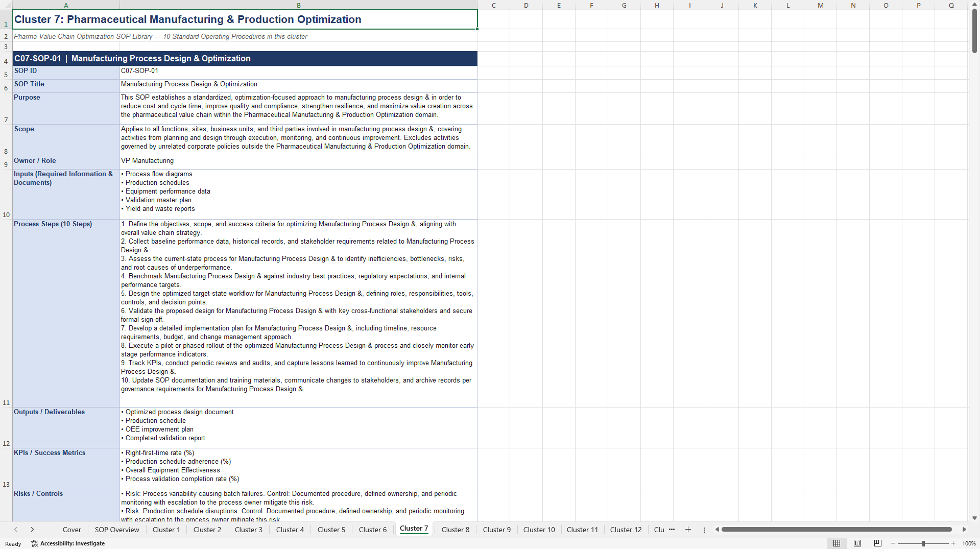Select column H header
Image resolution: width=980 pixels, height=549 pixels.
[x=657, y=5]
